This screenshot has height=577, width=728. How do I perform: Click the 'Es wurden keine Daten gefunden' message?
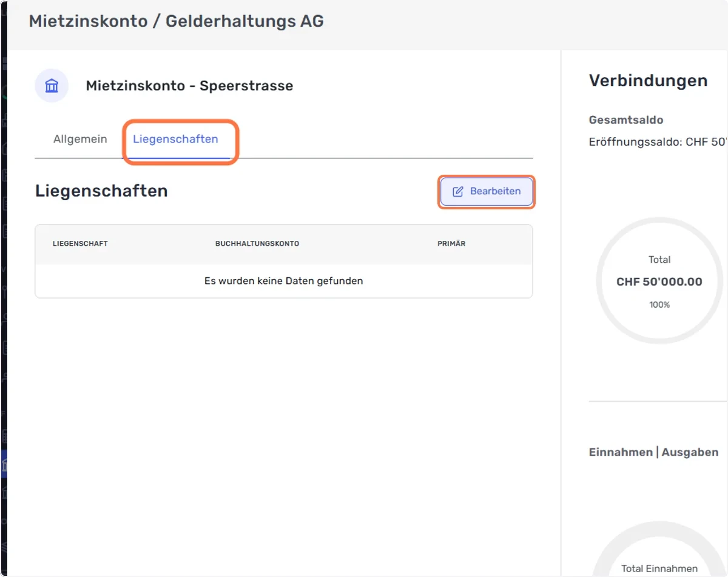(284, 281)
